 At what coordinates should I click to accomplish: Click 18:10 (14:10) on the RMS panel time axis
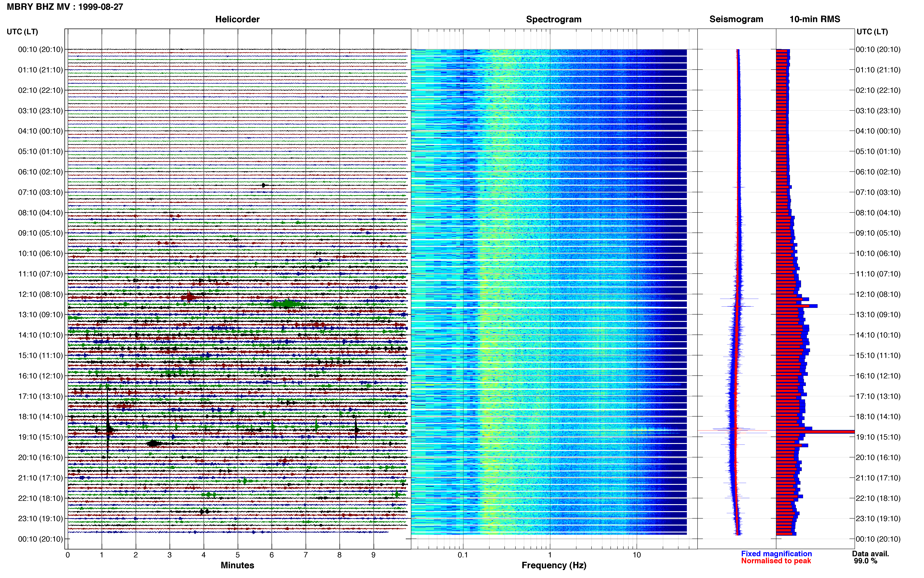[878, 417]
